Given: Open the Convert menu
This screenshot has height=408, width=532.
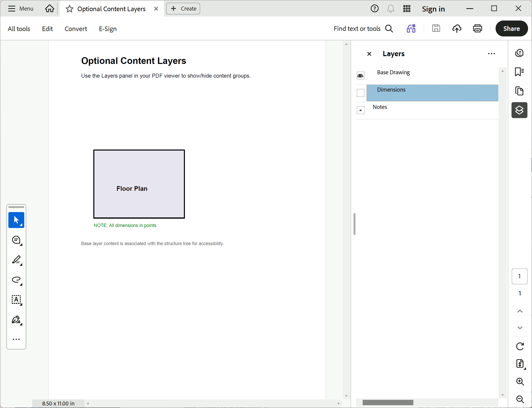Looking at the screenshot, I should [x=76, y=28].
